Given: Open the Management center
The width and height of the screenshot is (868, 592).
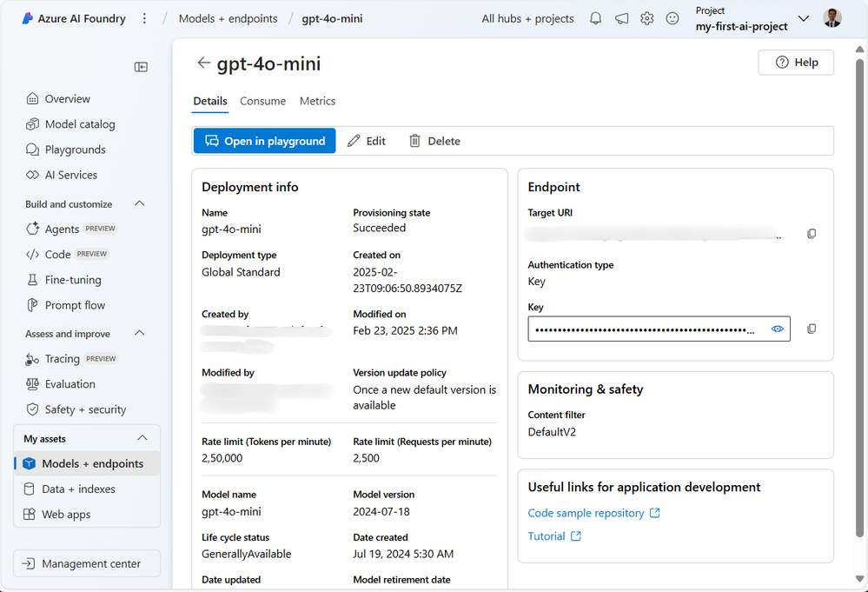Looking at the screenshot, I should coord(87,564).
